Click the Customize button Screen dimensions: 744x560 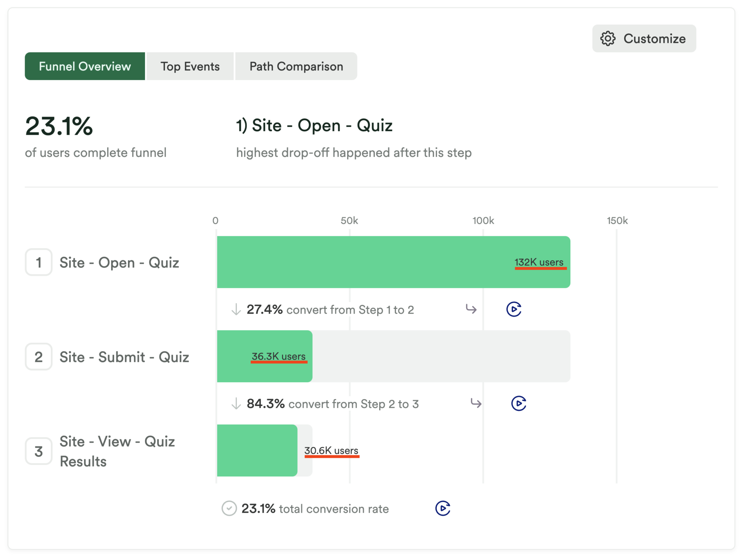[x=644, y=38]
